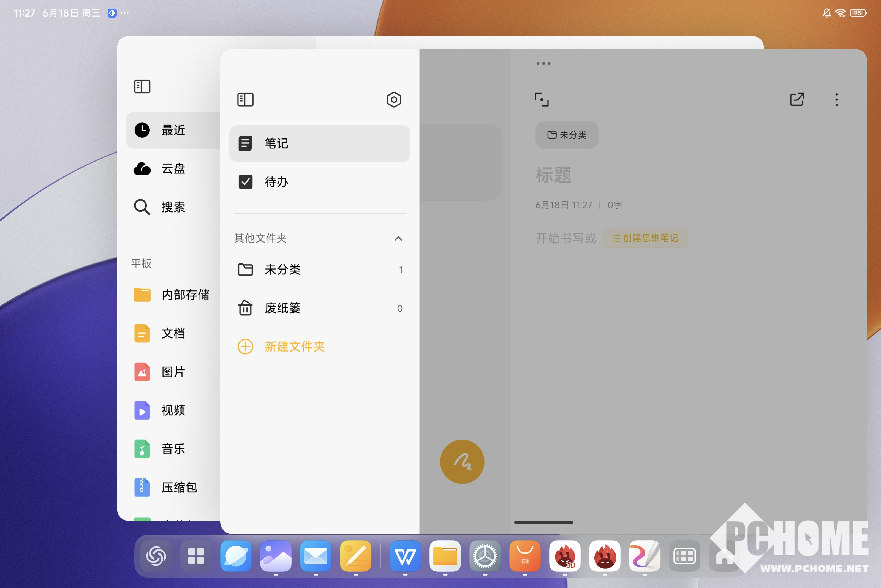Viewport: 881px width, 588px height.
Task: Open Notes settings hexagon icon
Action: click(394, 100)
